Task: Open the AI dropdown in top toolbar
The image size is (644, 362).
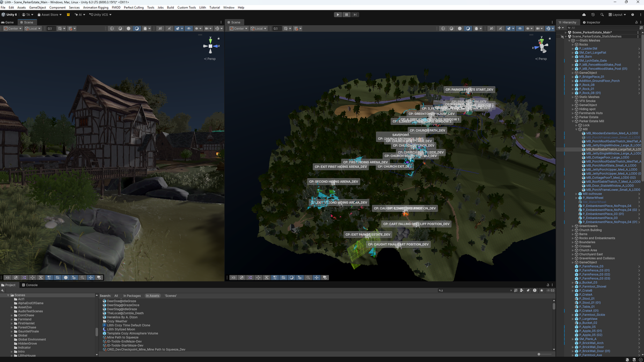Action: point(81,15)
